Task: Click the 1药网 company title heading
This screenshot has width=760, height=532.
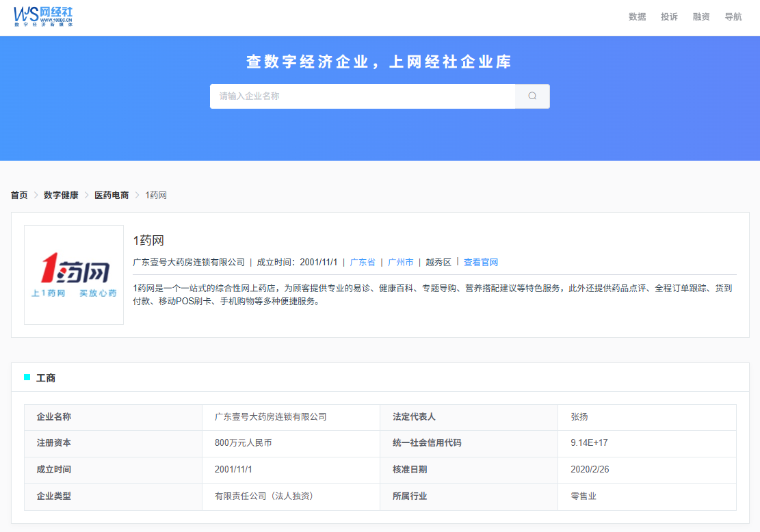Action: (148, 240)
